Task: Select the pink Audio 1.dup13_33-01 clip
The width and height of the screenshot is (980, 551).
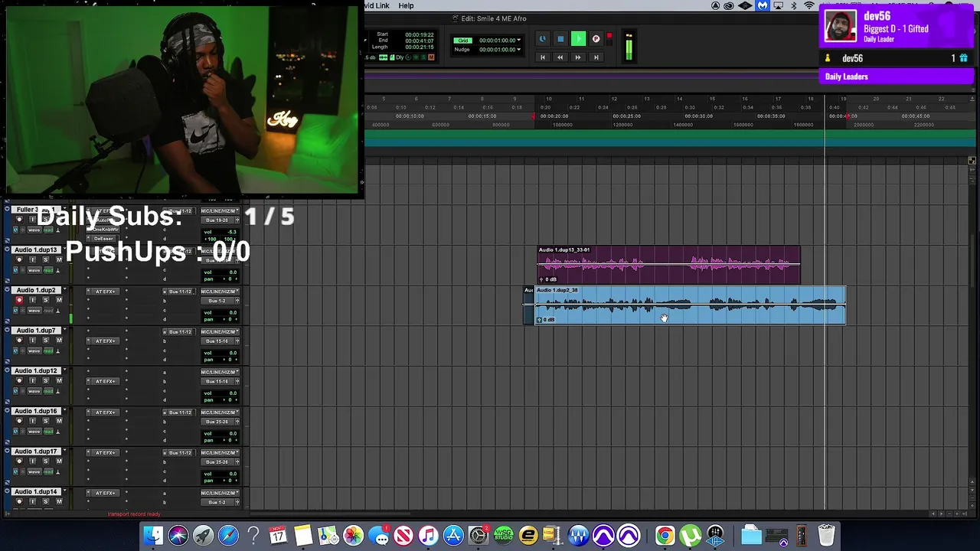Action: (668, 264)
